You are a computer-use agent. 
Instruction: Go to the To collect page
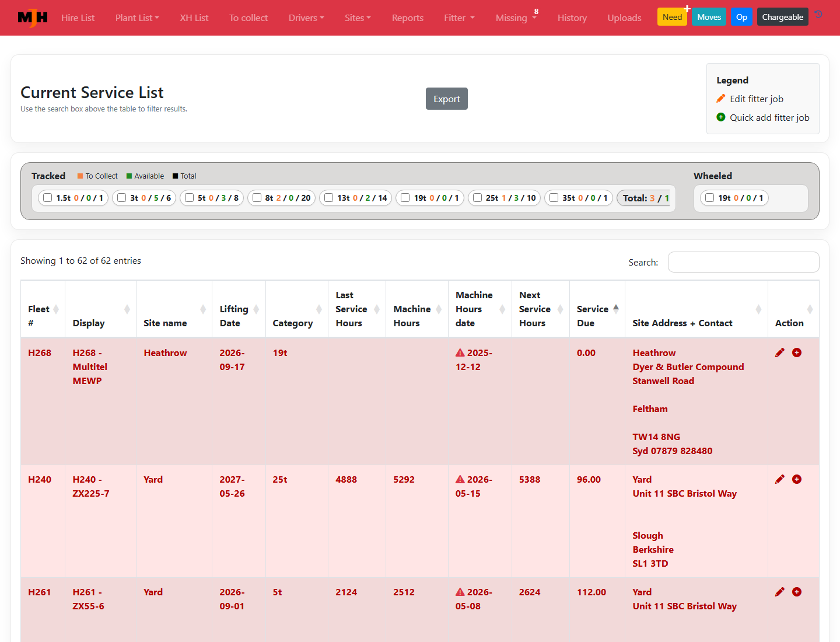[249, 18]
